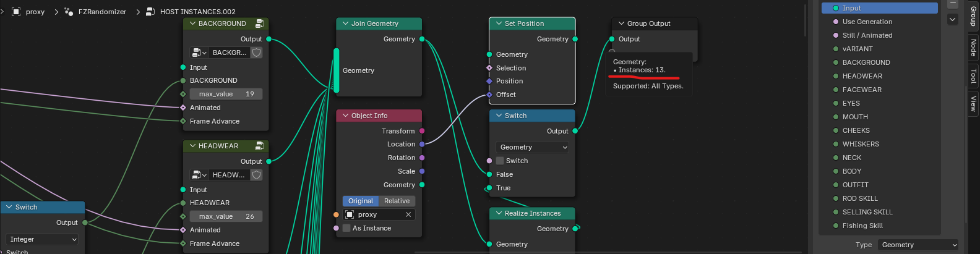Click the Output socket of Group Output node

click(612, 39)
